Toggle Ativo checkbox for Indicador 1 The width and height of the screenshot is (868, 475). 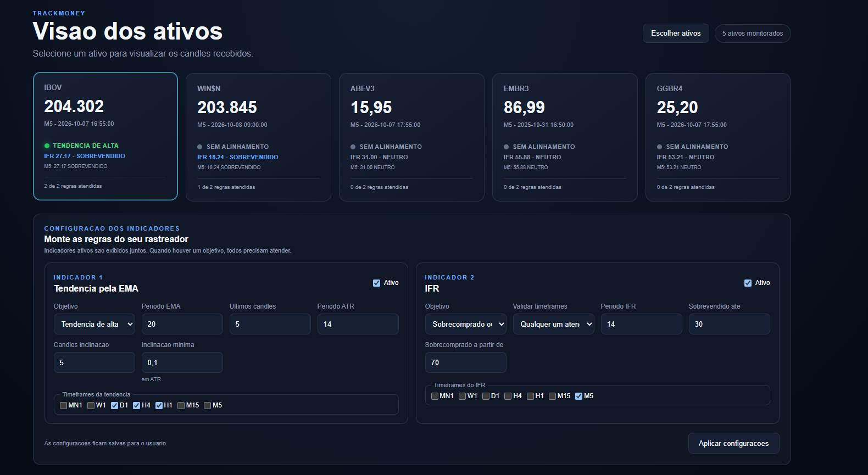point(376,283)
